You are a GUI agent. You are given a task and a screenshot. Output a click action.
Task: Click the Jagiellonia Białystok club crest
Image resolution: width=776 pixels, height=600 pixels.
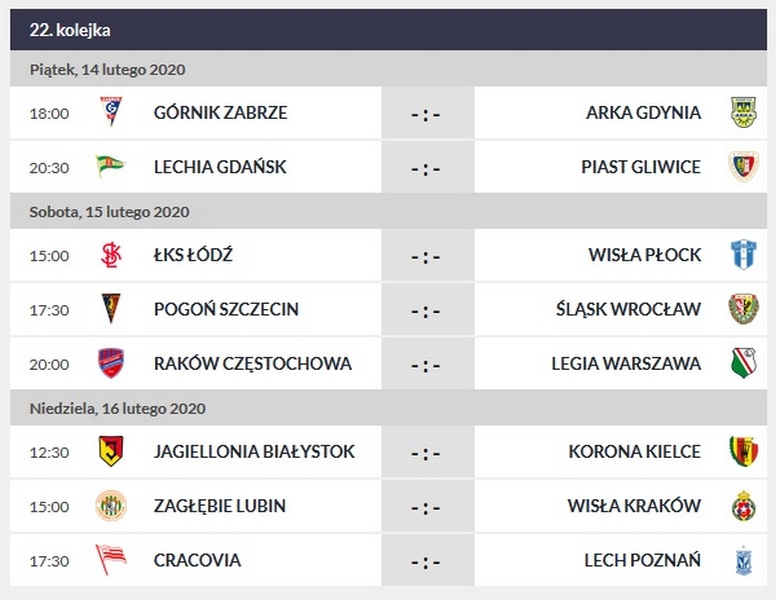click(110, 451)
